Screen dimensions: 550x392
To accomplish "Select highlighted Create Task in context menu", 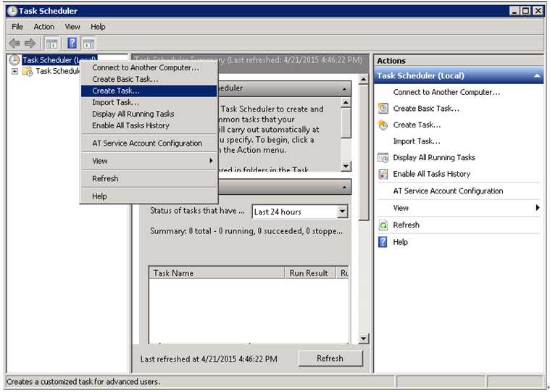I will tap(149, 91).
